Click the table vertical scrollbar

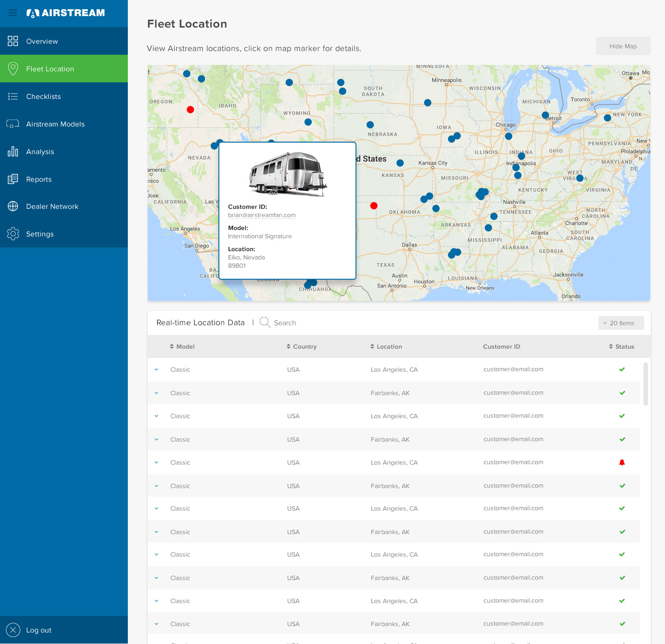coord(646,384)
